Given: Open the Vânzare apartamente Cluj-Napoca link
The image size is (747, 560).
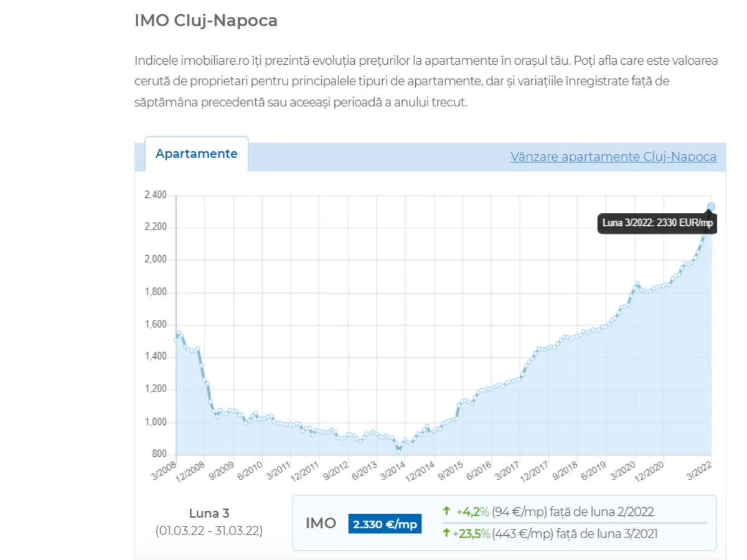Looking at the screenshot, I should click(613, 157).
